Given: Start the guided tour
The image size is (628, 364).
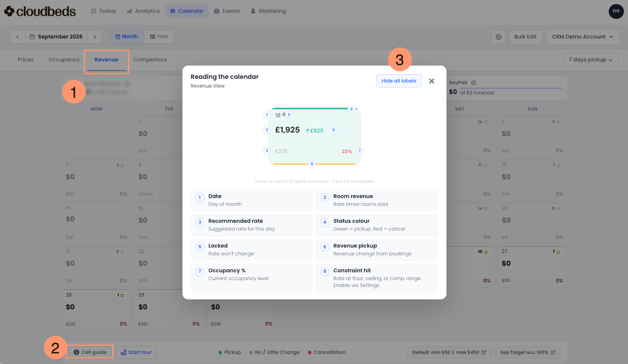Looking at the screenshot, I should pos(136,352).
